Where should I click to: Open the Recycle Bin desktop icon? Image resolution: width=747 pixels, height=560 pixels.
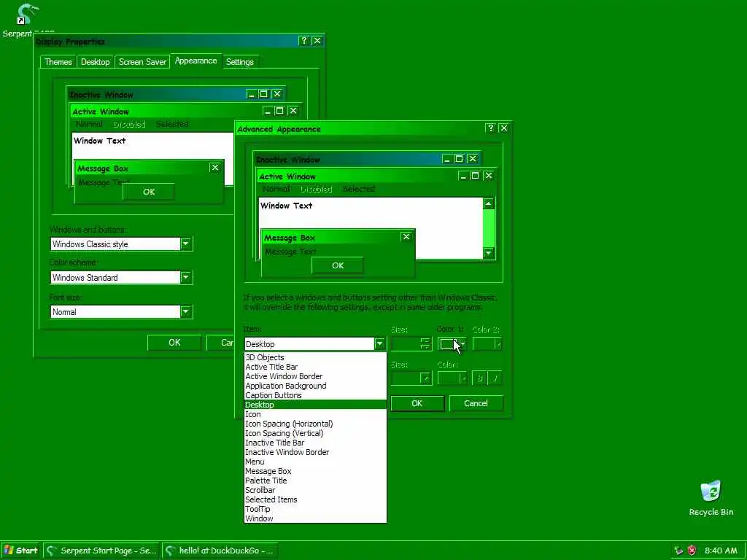pos(711,491)
